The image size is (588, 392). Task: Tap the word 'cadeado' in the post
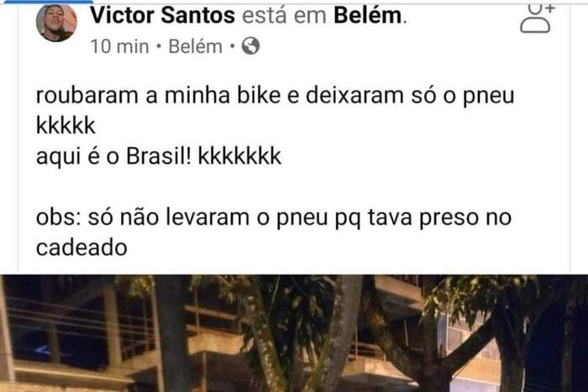[x=81, y=248]
